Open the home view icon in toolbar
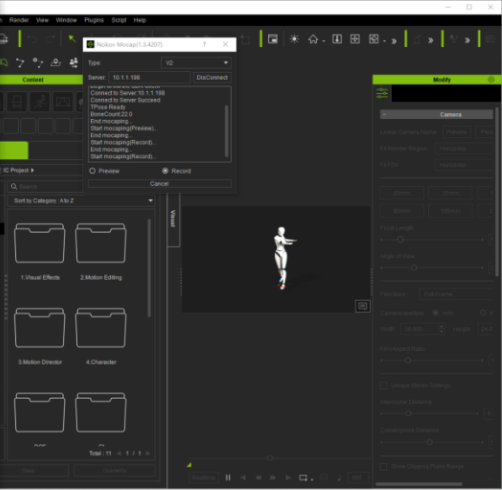Image resolution: width=502 pixels, height=490 pixels. (x=313, y=39)
